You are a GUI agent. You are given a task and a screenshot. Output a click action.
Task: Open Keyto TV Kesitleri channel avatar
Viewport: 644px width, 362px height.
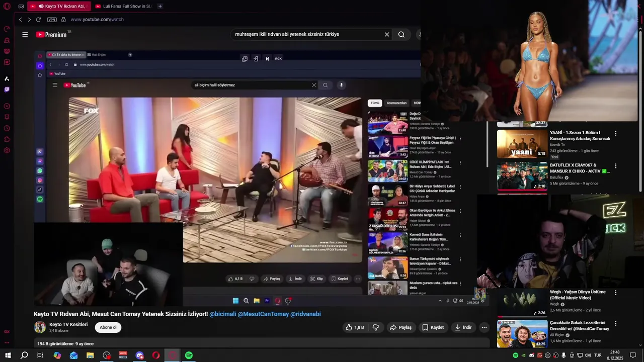click(40, 327)
